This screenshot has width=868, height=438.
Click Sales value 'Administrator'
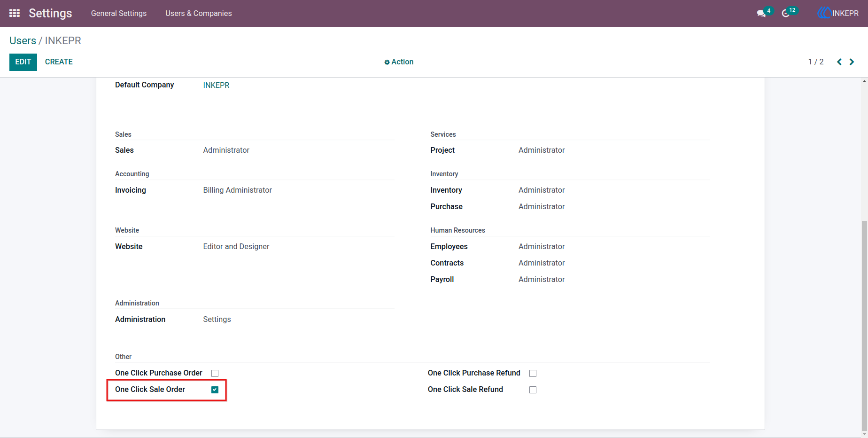[x=226, y=150]
